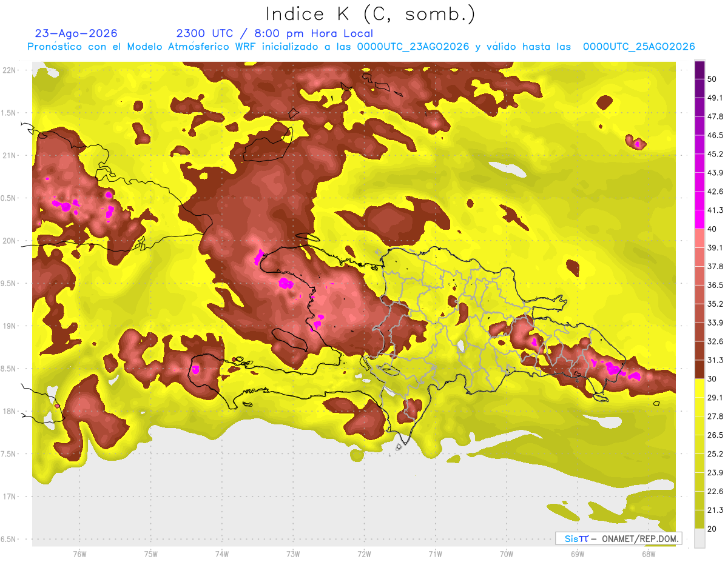This screenshot has width=728, height=562.
Task: Click the longitude label "71W"
Action: (435, 554)
